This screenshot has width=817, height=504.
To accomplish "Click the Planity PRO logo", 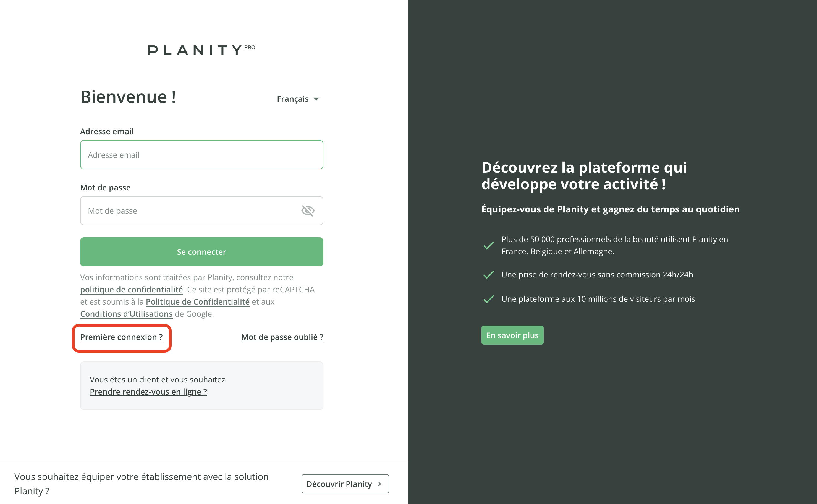I will [x=201, y=50].
